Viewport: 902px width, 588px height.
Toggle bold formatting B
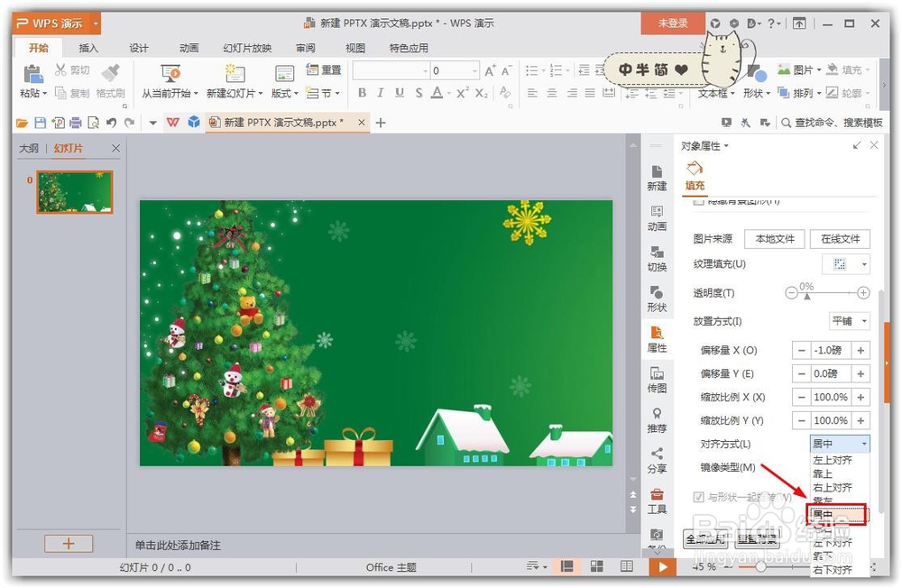click(362, 93)
